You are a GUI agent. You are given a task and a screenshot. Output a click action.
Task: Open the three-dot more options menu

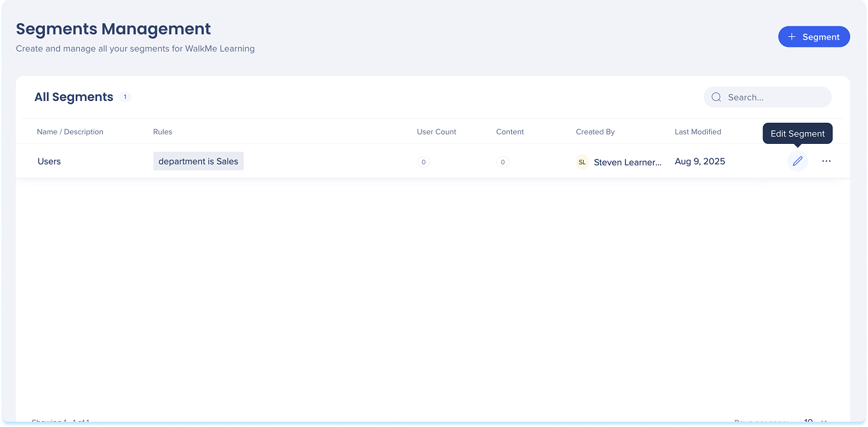coord(826,161)
